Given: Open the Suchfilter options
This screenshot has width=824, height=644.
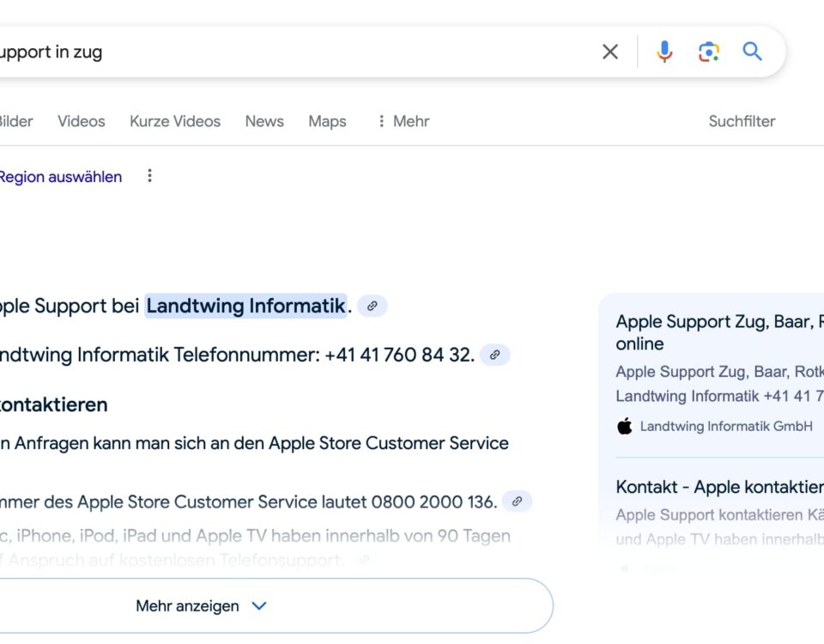Looking at the screenshot, I should point(742,121).
